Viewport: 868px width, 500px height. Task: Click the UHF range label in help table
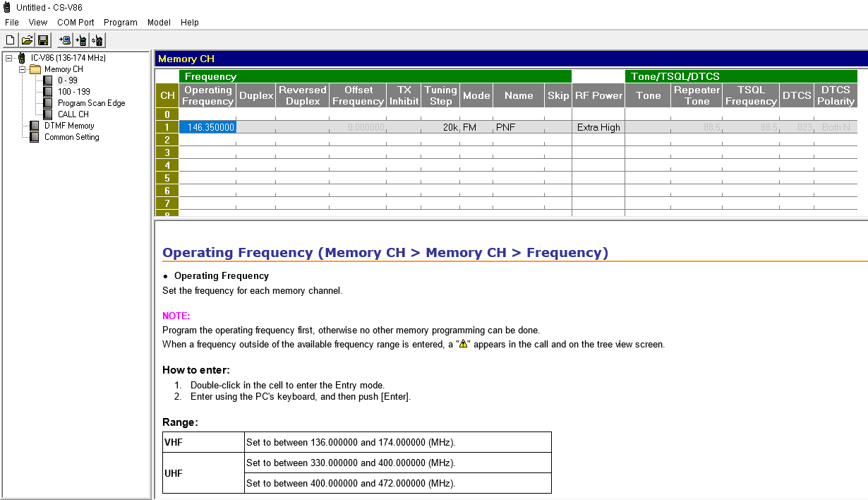174,473
